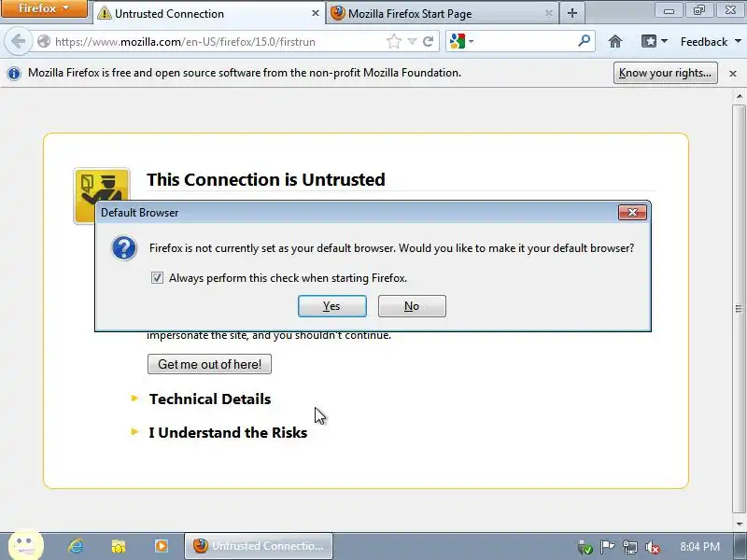Open the Google search engine selector
Image resolution: width=747 pixels, height=560 pixels.
461,41
